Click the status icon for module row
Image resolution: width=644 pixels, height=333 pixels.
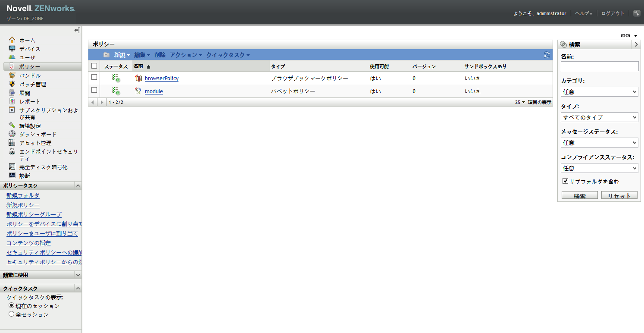tap(116, 91)
